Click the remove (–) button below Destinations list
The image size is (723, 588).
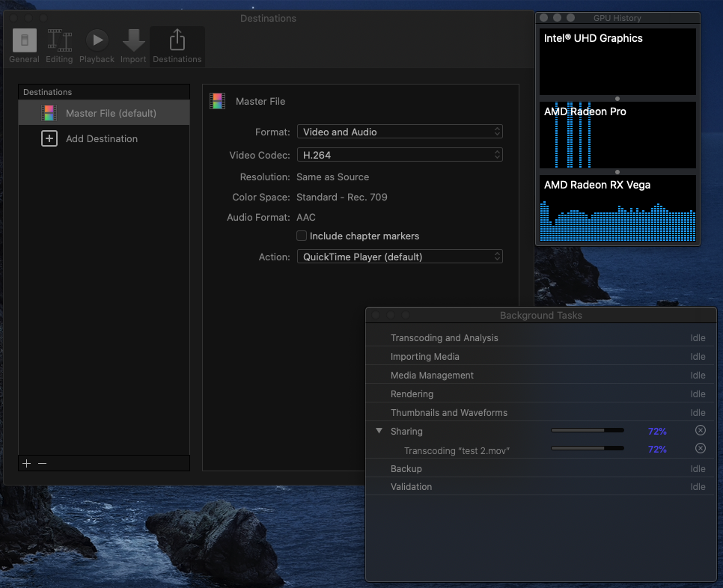coord(43,463)
